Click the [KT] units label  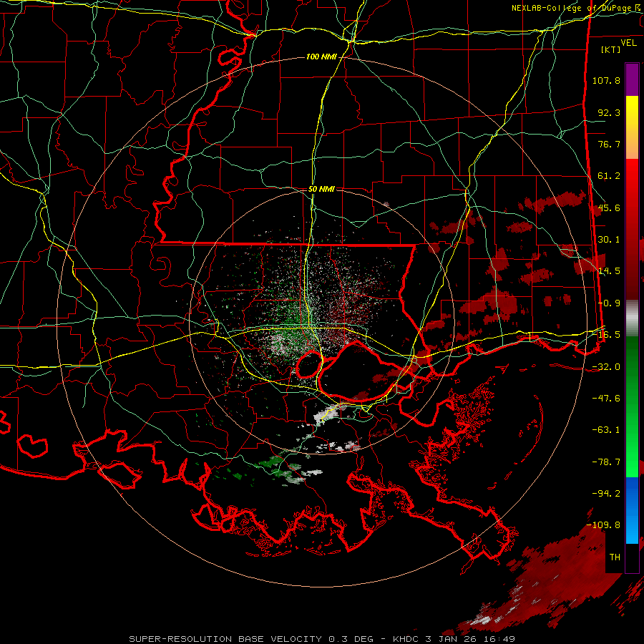(x=611, y=49)
